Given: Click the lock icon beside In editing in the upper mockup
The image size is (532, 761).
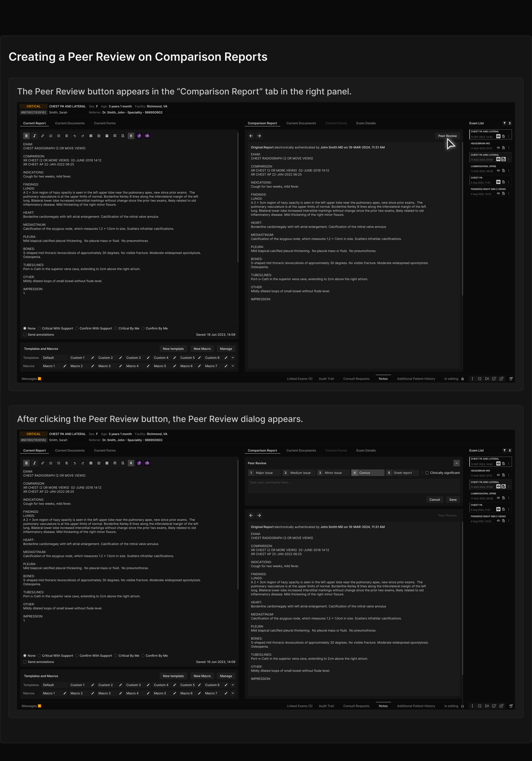Looking at the screenshot, I should pyautogui.click(x=462, y=379).
